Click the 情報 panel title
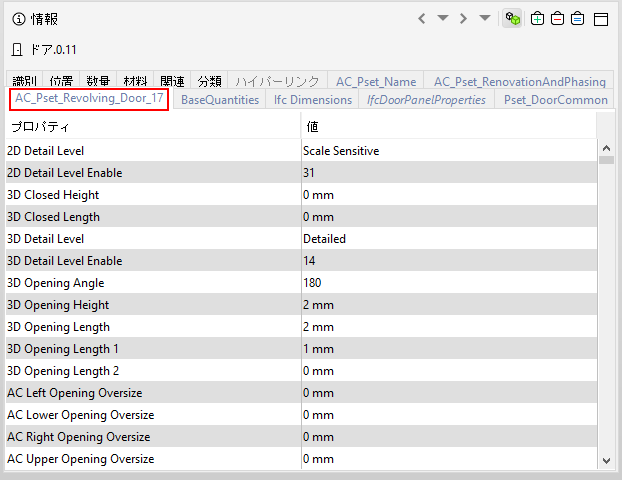The height and width of the screenshot is (480, 622). 44,19
